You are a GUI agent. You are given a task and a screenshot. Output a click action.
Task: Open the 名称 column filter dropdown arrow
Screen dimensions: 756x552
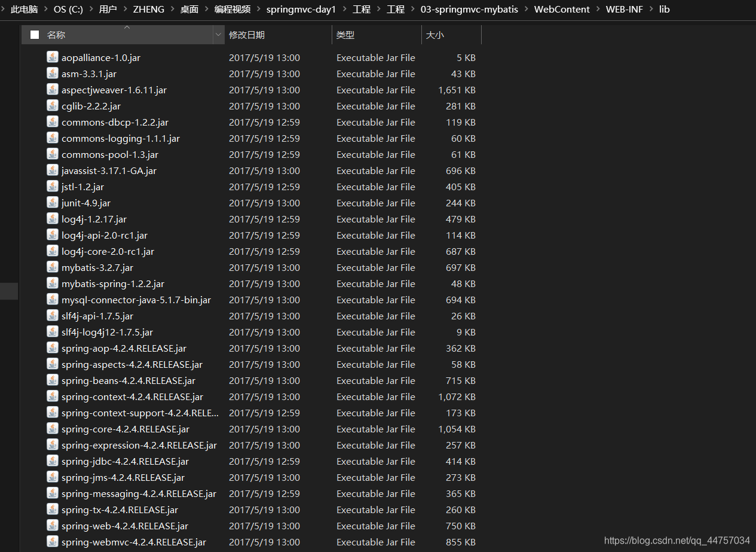tap(218, 35)
